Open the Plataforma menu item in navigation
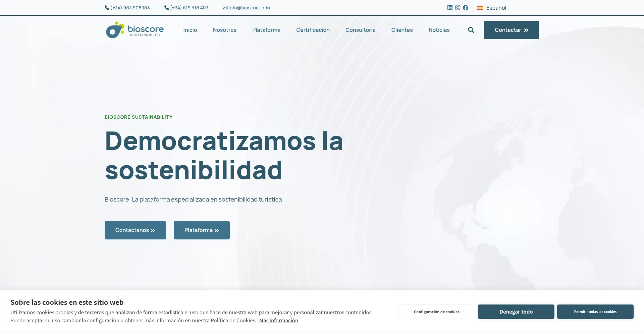Image resolution: width=644 pixels, height=333 pixels. click(x=266, y=30)
